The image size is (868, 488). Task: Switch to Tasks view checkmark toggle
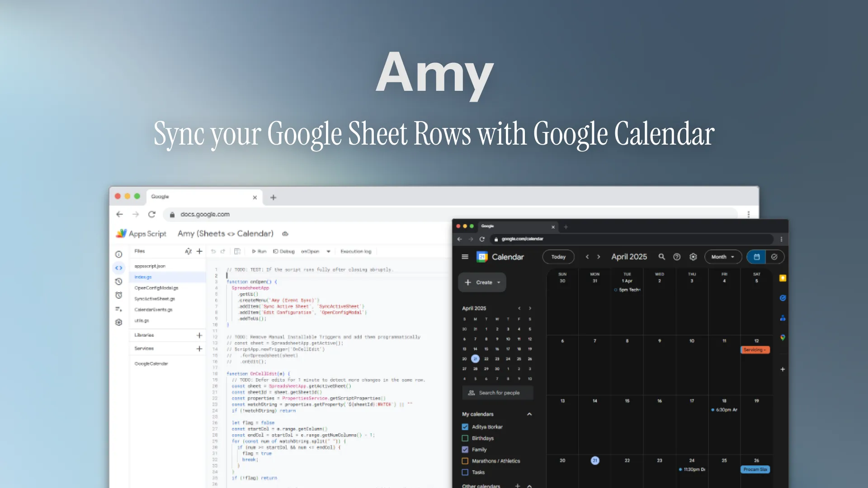tap(774, 257)
